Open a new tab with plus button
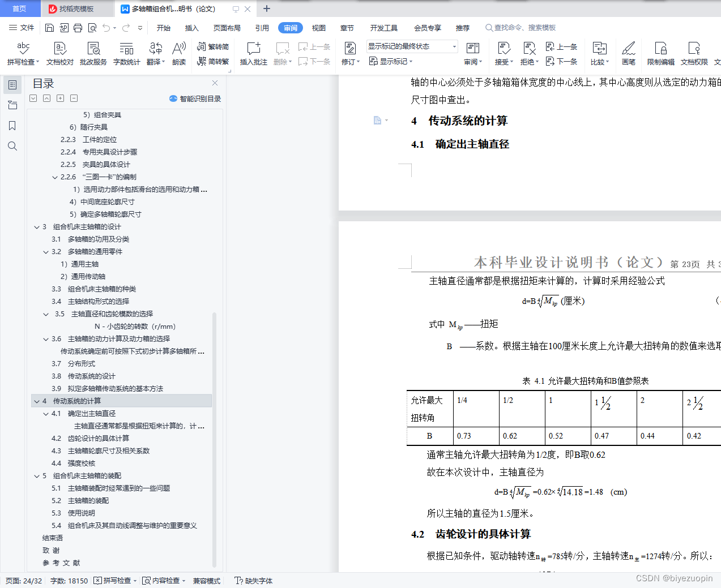 [267, 8]
